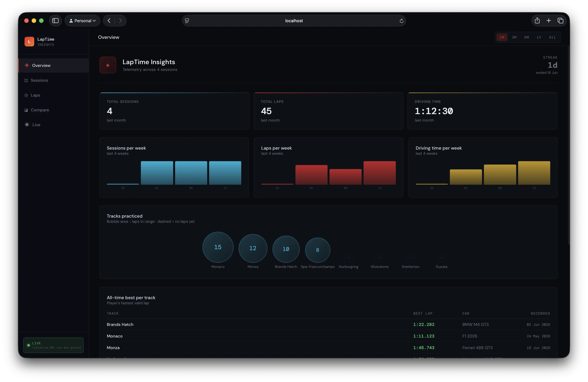Open the page reader icon in address bar

[187, 21]
